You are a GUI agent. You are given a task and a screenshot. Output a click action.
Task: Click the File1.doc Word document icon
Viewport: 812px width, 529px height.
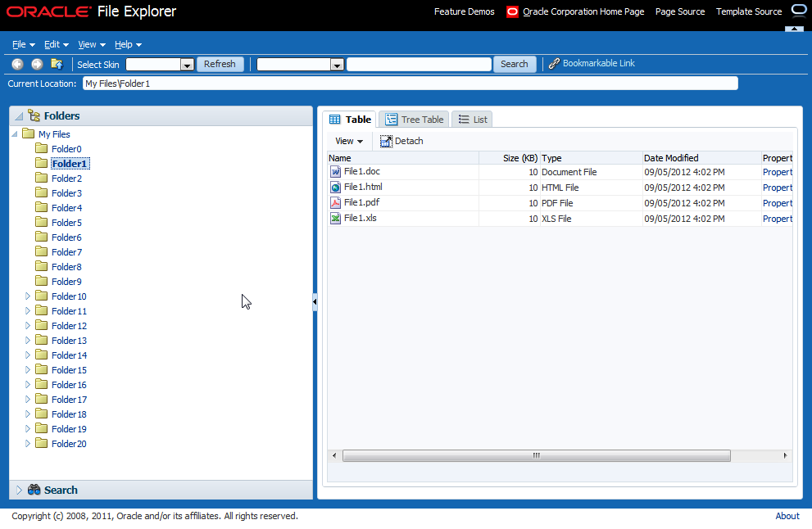pyautogui.click(x=336, y=172)
